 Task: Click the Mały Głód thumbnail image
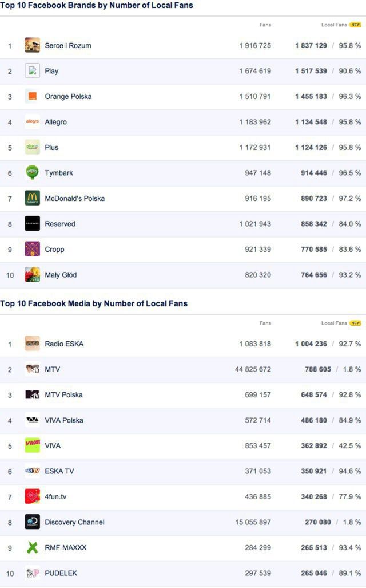pyautogui.click(x=33, y=275)
